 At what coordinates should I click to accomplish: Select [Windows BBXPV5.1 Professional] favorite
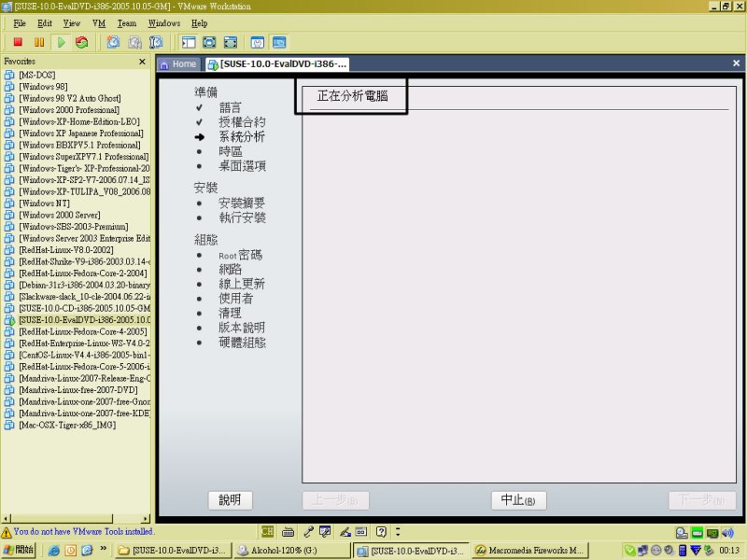coord(79,145)
